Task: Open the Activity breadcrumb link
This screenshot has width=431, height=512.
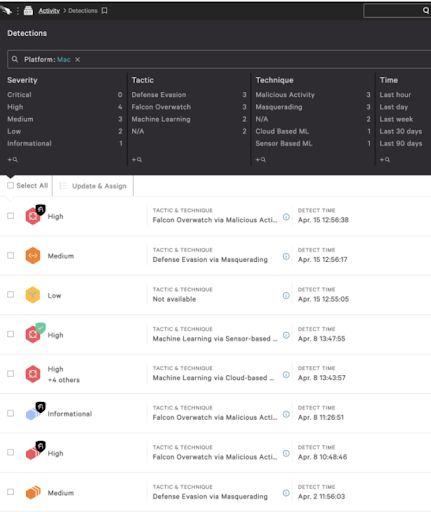Action: 49,11
